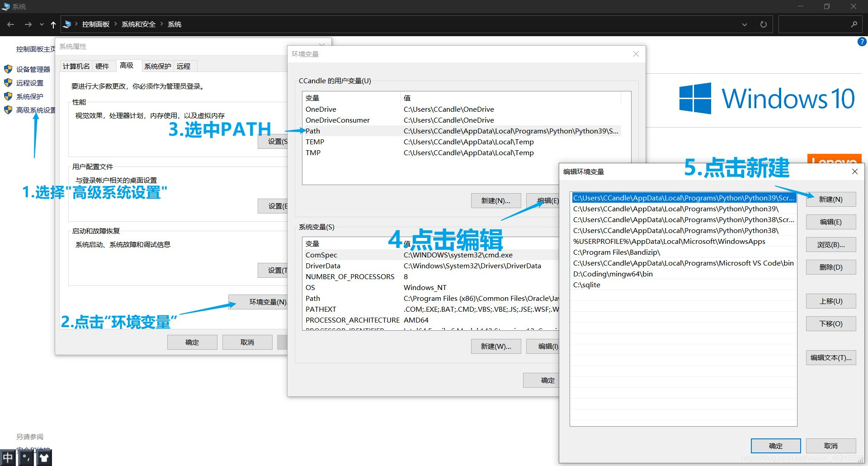Select the PROCESSOR_ARCHITECTURE system variable row
Viewport: 868px width, 466px height.
[x=431, y=320]
